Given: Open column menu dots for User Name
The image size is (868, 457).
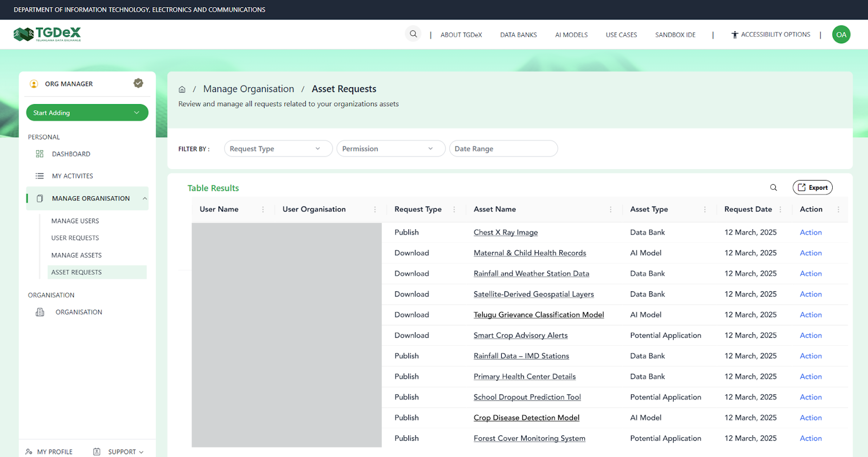Looking at the screenshot, I should [x=263, y=209].
